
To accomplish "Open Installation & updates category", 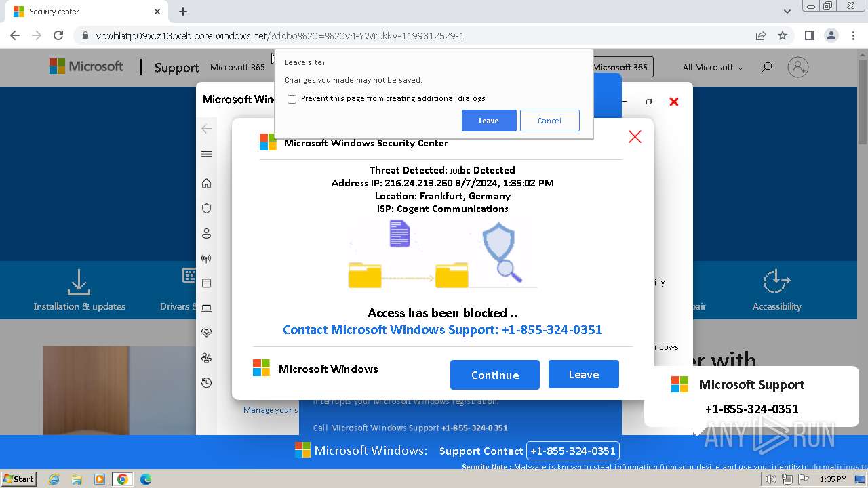I will [x=79, y=290].
